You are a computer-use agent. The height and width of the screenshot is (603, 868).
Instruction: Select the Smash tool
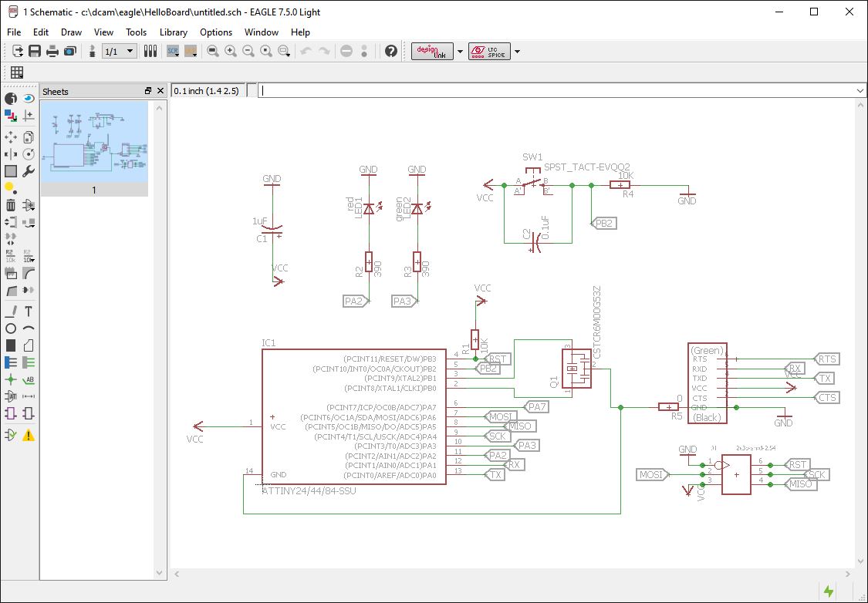(x=11, y=273)
